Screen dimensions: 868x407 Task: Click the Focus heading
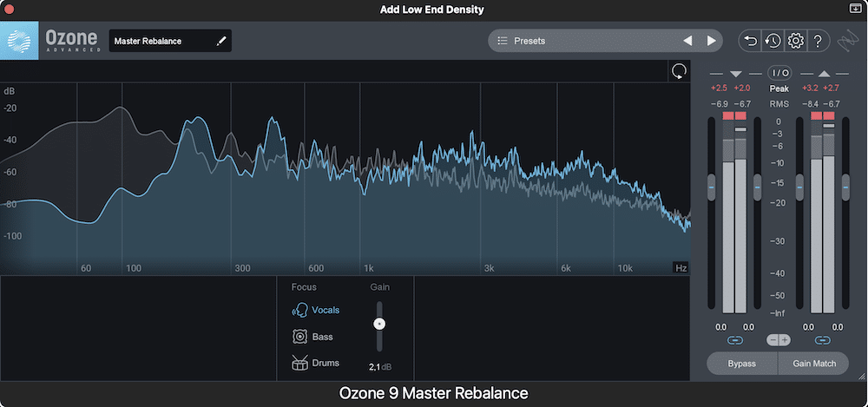coord(304,287)
